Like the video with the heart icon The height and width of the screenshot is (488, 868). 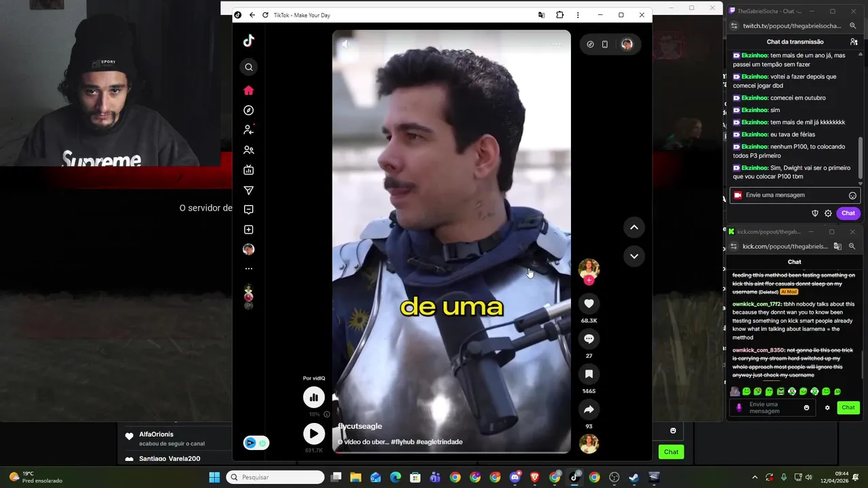(x=589, y=304)
